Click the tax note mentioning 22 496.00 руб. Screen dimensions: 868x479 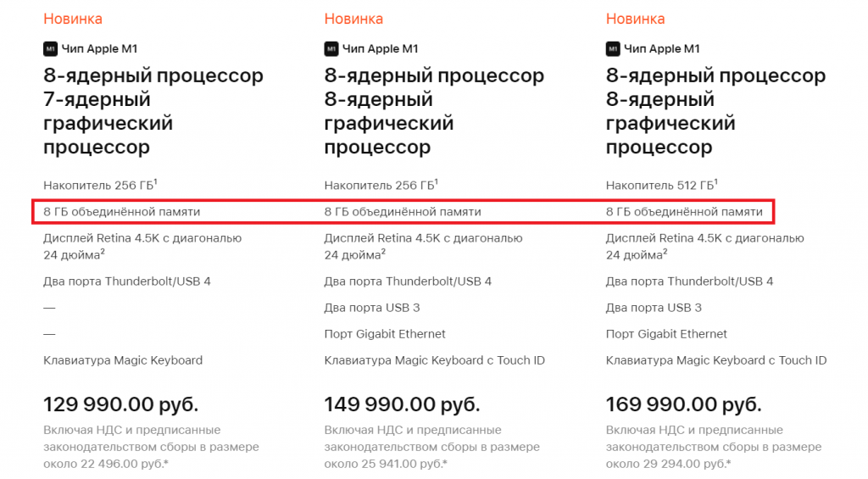tap(151, 447)
